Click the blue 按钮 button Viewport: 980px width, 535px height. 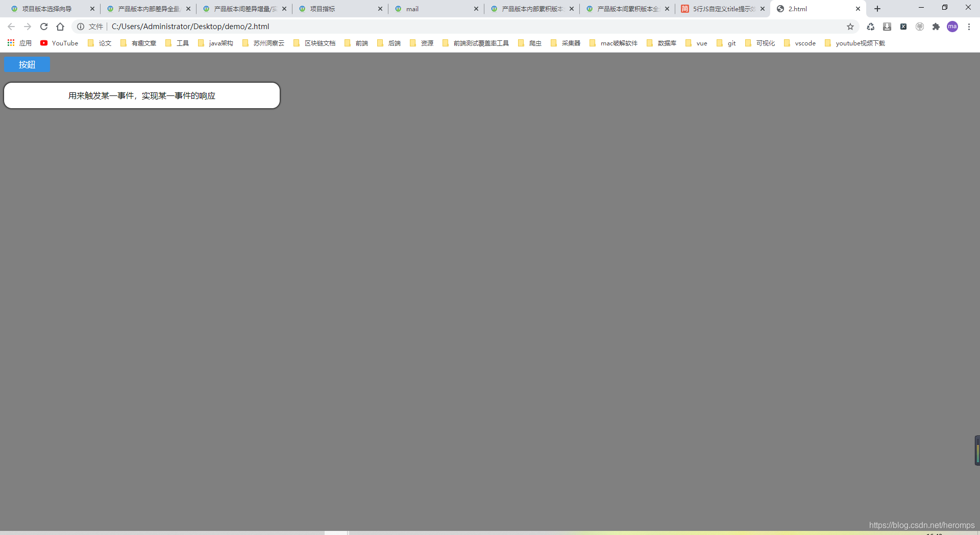coord(27,64)
